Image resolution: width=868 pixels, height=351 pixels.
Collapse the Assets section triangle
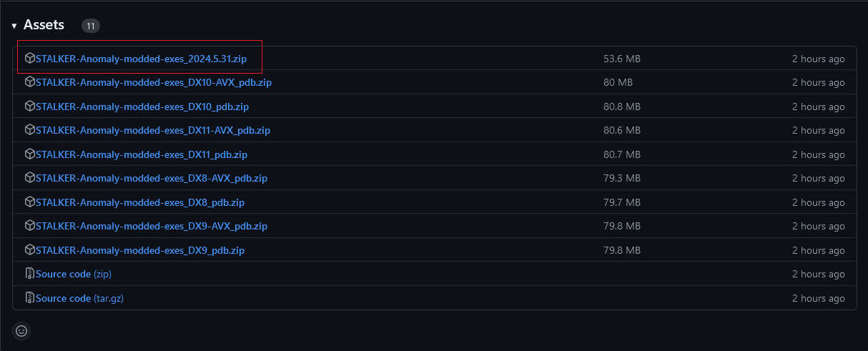[14, 26]
